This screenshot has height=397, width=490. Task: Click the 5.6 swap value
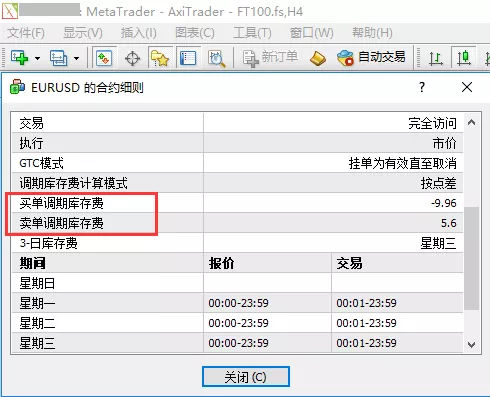(x=449, y=223)
